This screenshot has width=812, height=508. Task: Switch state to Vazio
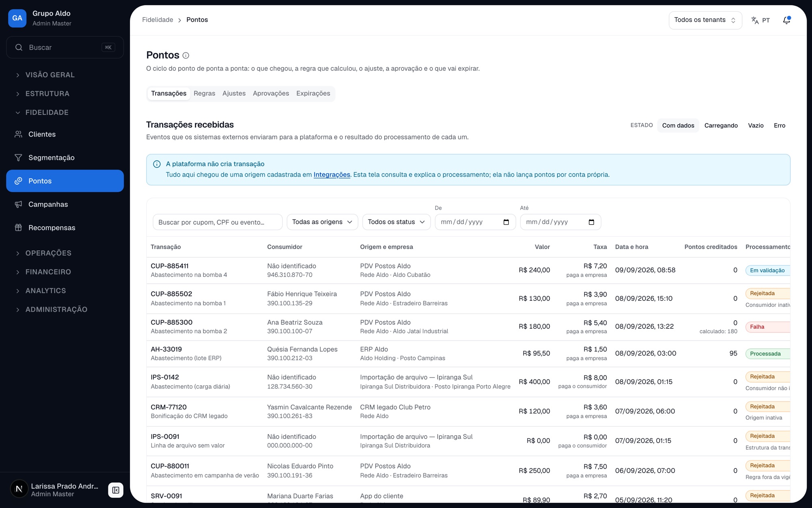click(756, 126)
